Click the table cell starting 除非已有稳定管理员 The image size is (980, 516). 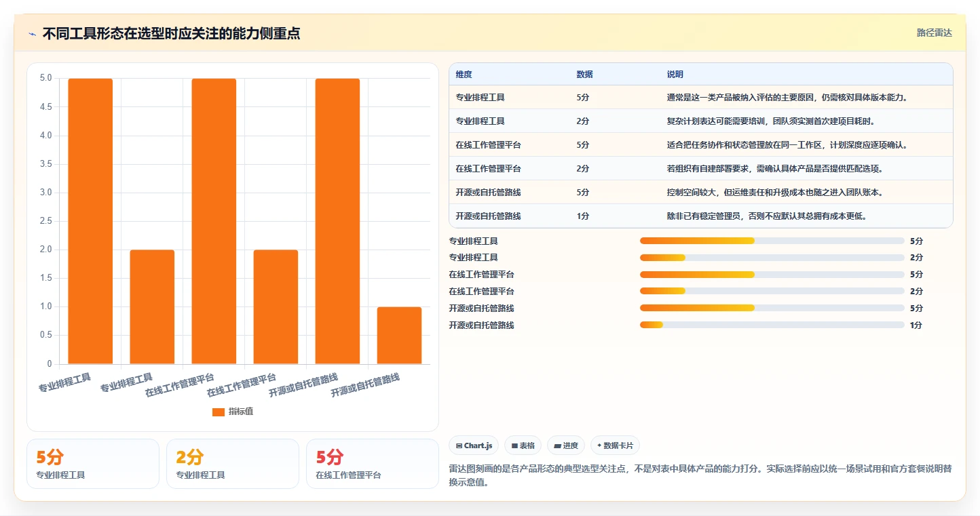pyautogui.click(x=806, y=216)
